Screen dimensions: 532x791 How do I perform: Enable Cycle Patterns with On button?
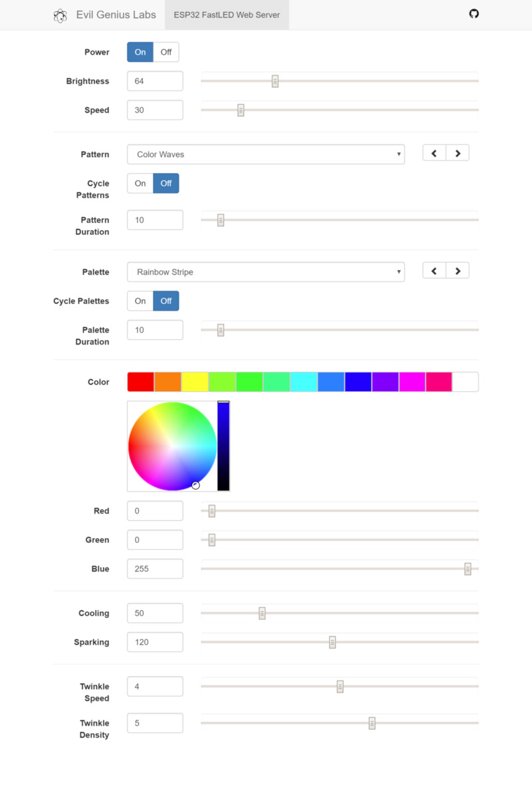tap(140, 184)
